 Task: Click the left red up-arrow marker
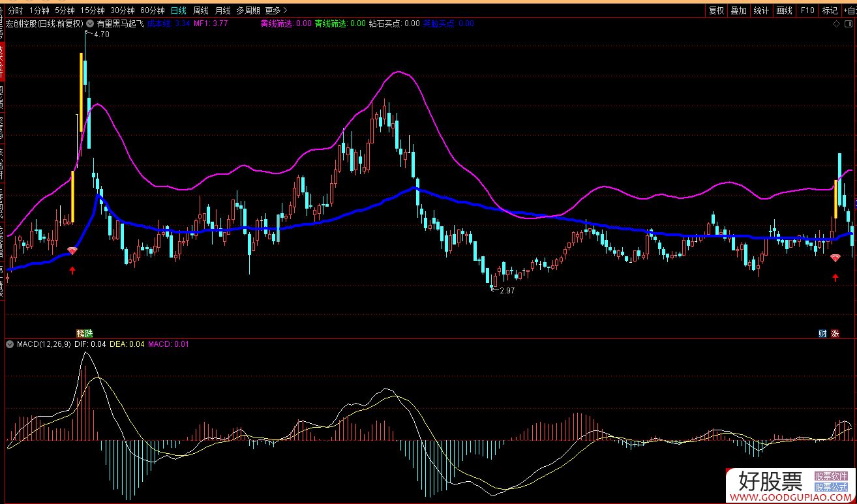tap(72, 269)
